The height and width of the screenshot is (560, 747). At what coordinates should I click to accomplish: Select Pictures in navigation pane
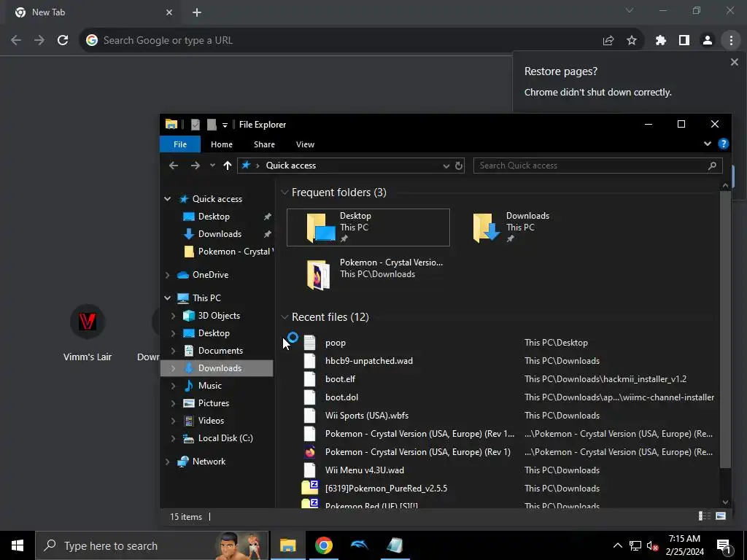tap(214, 403)
